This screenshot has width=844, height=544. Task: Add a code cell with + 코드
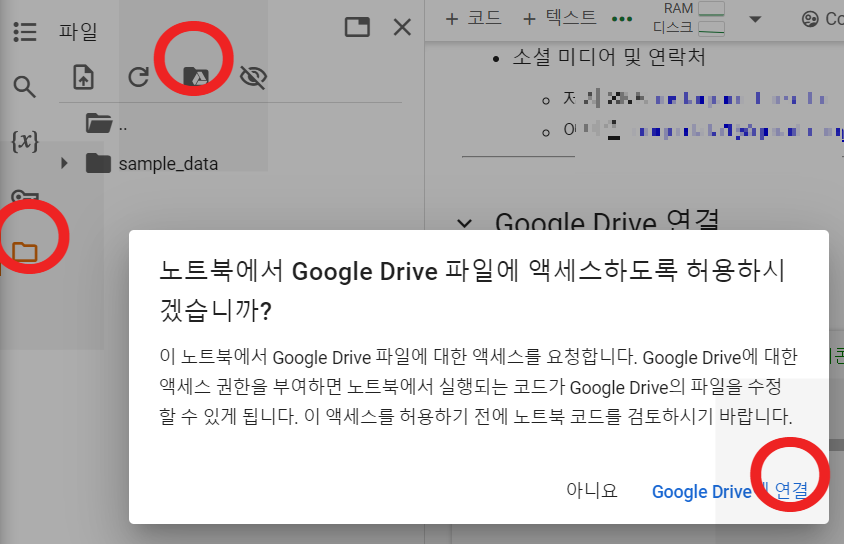(474, 18)
